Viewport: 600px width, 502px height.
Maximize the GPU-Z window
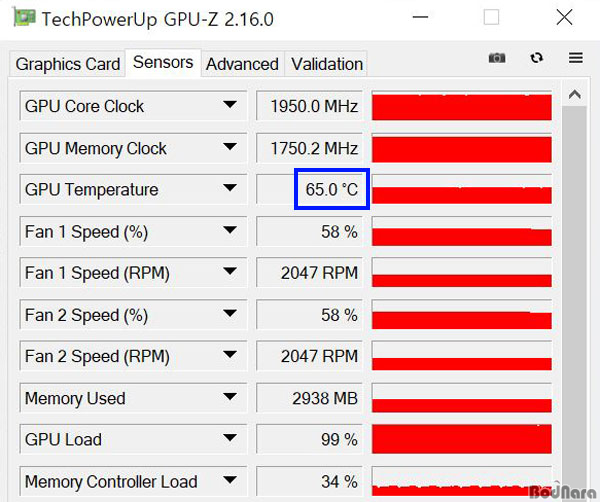point(491,18)
